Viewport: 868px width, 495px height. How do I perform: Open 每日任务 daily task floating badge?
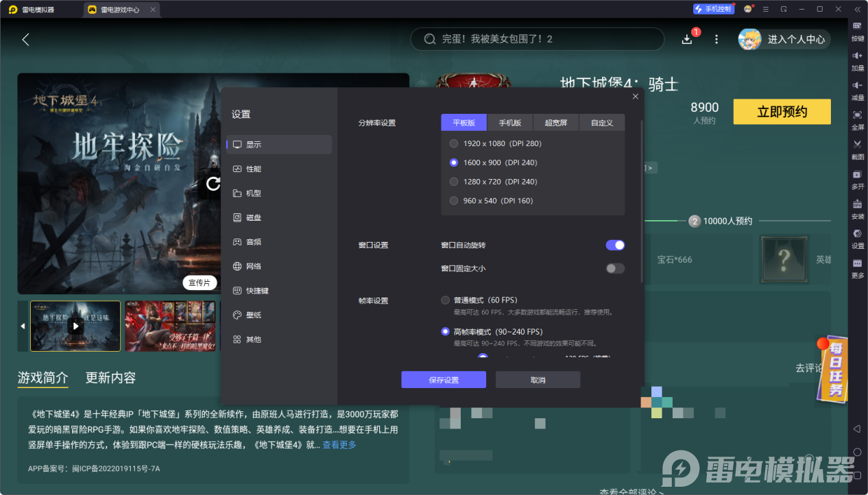point(832,368)
